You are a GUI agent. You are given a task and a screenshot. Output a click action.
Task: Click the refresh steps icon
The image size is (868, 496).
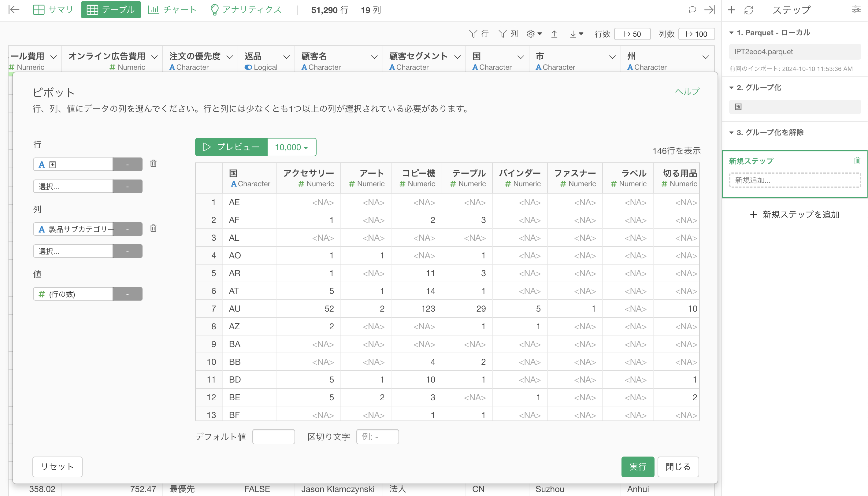pyautogui.click(x=748, y=10)
